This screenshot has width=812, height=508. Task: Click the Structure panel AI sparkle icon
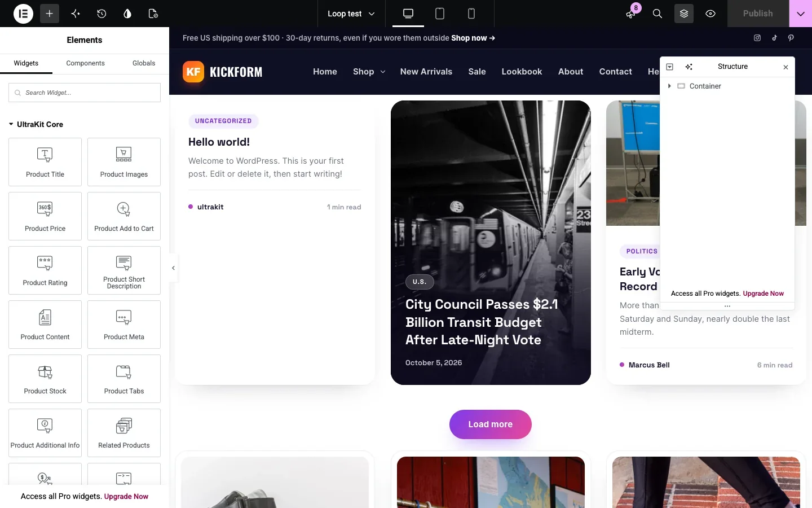pos(689,67)
